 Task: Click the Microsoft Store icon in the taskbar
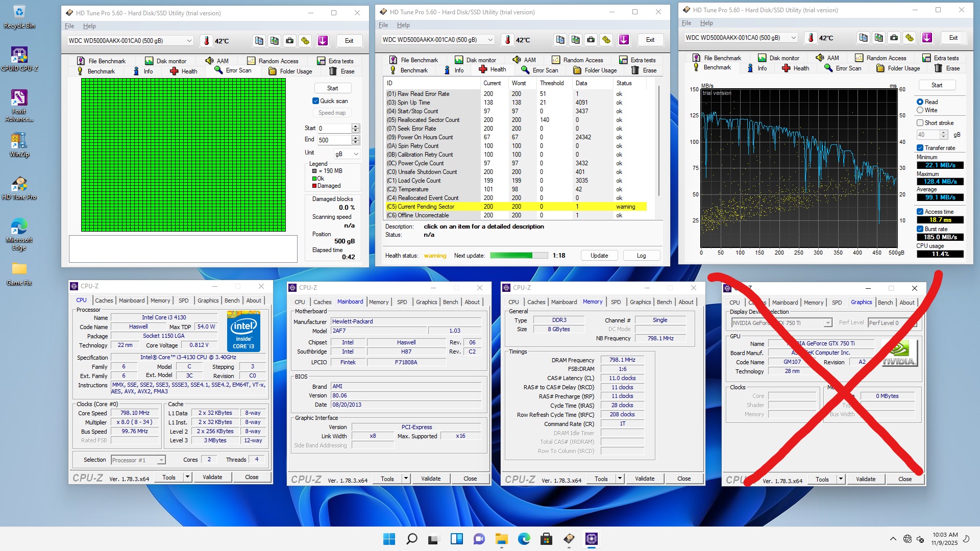click(546, 539)
